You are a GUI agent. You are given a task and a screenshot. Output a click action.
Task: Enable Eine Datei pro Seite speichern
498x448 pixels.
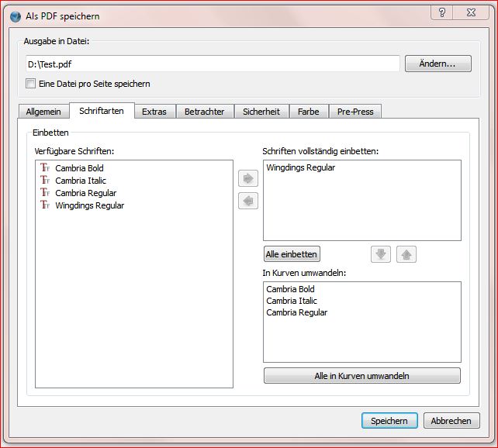[31, 84]
